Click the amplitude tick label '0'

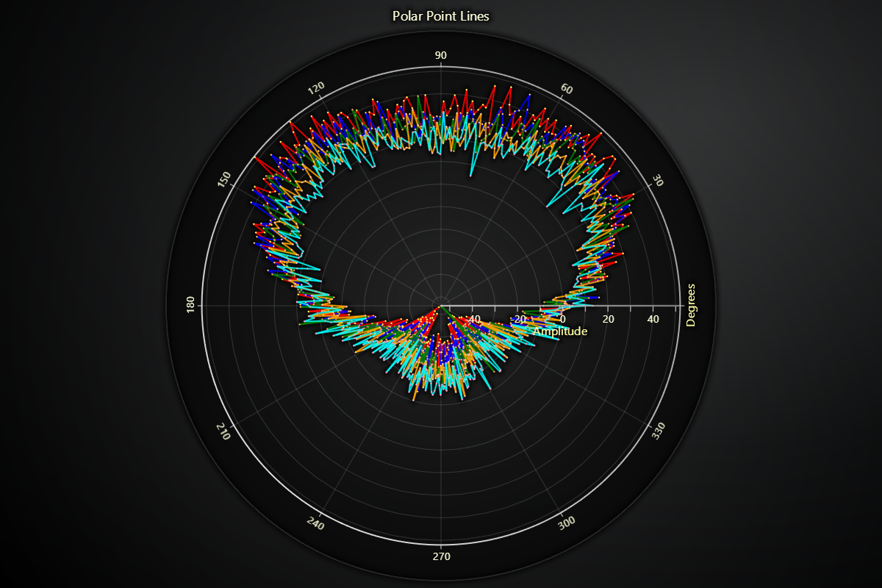pos(562,319)
